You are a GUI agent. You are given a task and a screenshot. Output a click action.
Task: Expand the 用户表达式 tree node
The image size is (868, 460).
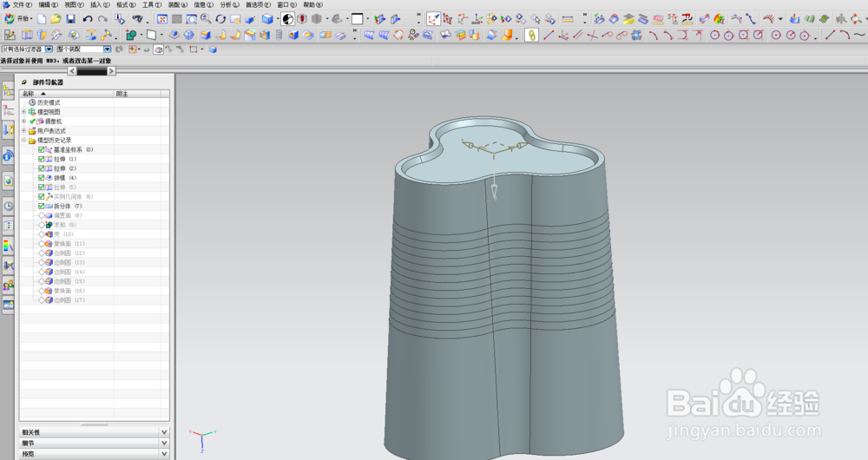23,131
